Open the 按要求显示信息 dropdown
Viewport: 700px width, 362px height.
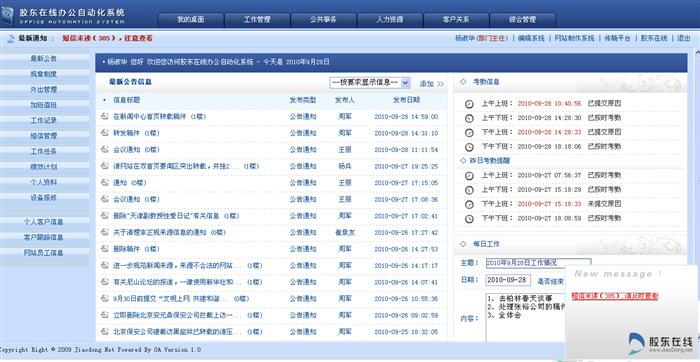[x=370, y=83]
